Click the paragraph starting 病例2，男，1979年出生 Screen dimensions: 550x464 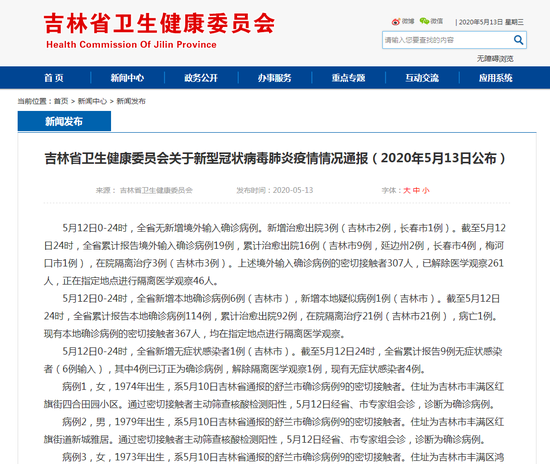click(274, 431)
